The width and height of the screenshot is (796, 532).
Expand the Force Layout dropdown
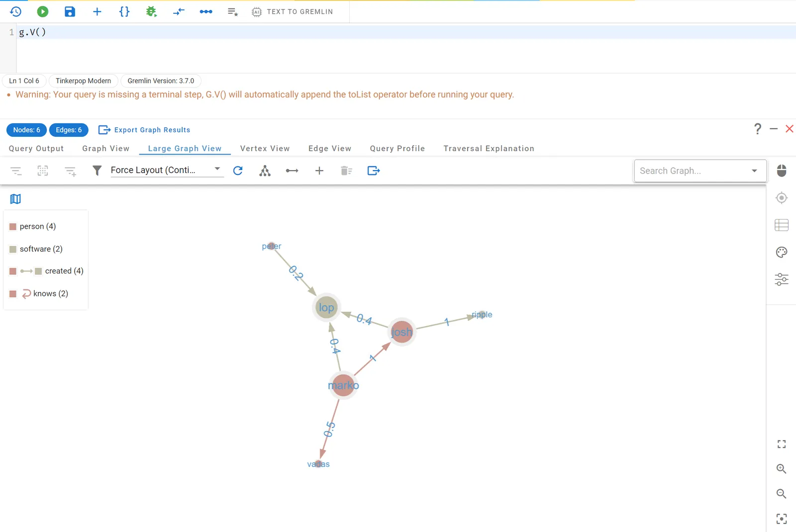pyautogui.click(x=167, y=170)
